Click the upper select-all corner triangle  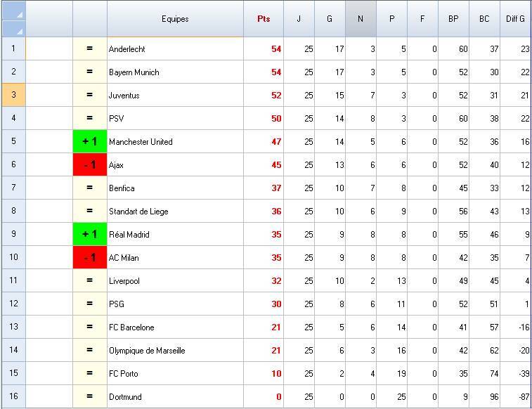[x=19, y=13]
